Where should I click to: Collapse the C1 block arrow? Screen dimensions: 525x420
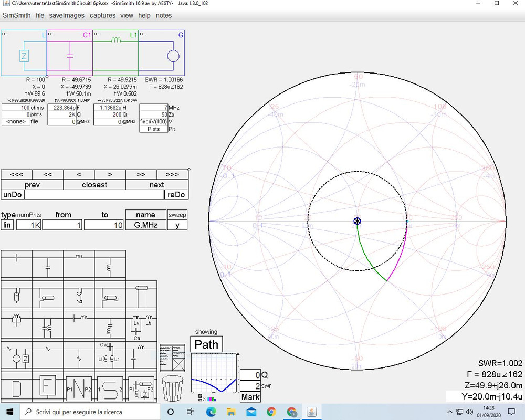click(50, 34)
